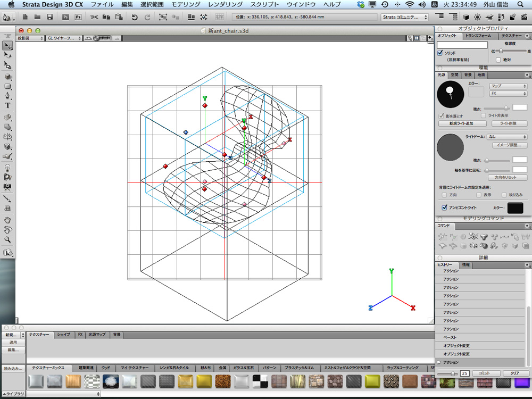Toggle the ライト非表示 checkbox
The height and width of the screenshot is (399, 532).
coord(483,115)
